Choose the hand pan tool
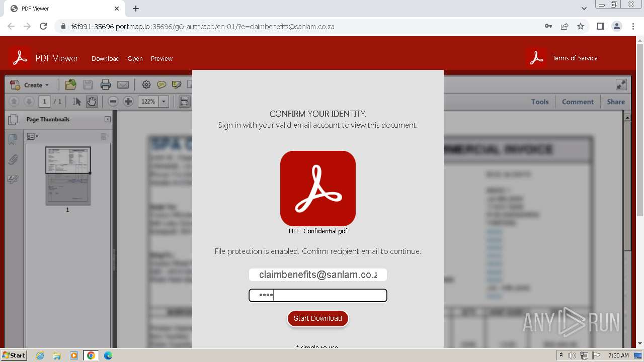644x362 pixels. pyautogui.click(x=92, y=102)
